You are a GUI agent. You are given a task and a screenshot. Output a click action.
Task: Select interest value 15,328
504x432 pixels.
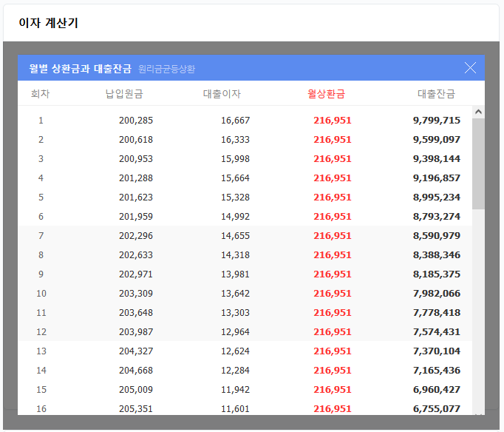tap(235, 198)
